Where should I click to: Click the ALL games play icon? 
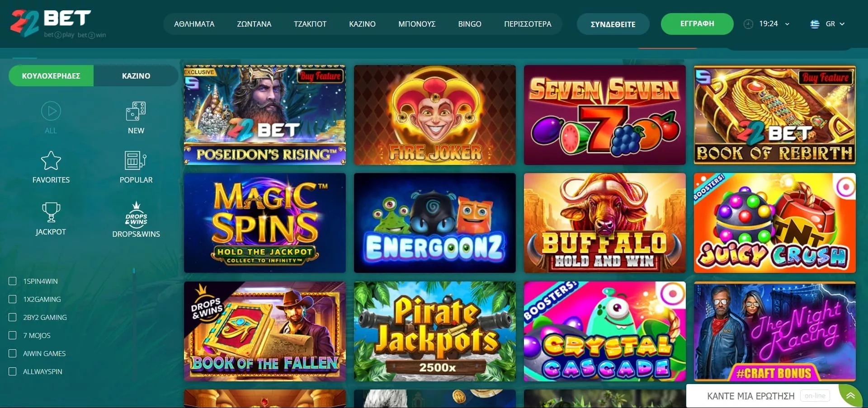tap(51, 111)
